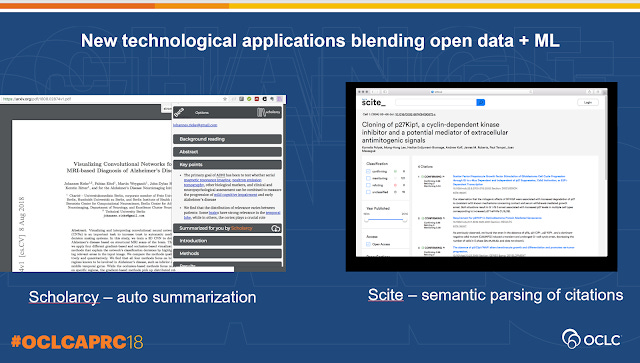Click the OCLC logo on slide

pyautogui.click(x=591, y=339)
